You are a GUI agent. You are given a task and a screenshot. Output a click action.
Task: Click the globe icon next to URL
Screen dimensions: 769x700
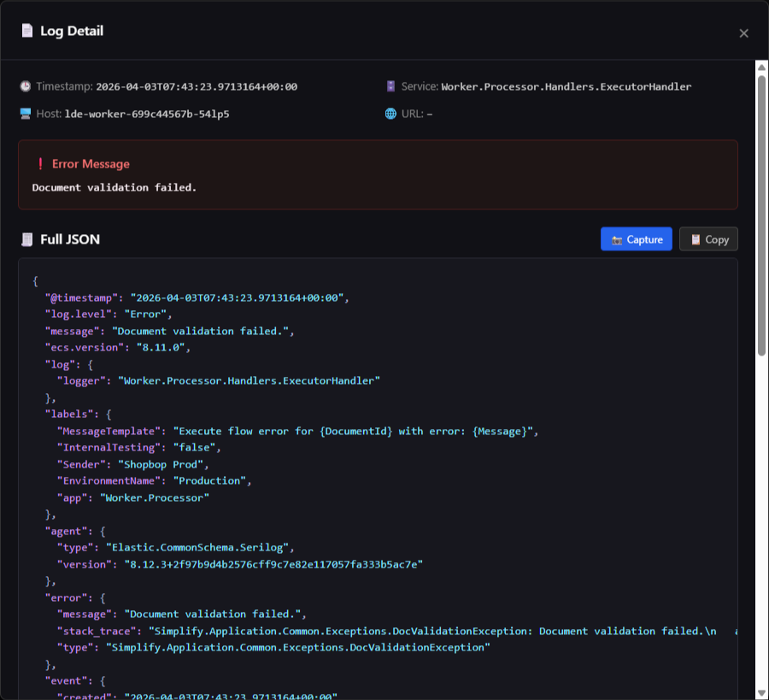pos(390,114)
